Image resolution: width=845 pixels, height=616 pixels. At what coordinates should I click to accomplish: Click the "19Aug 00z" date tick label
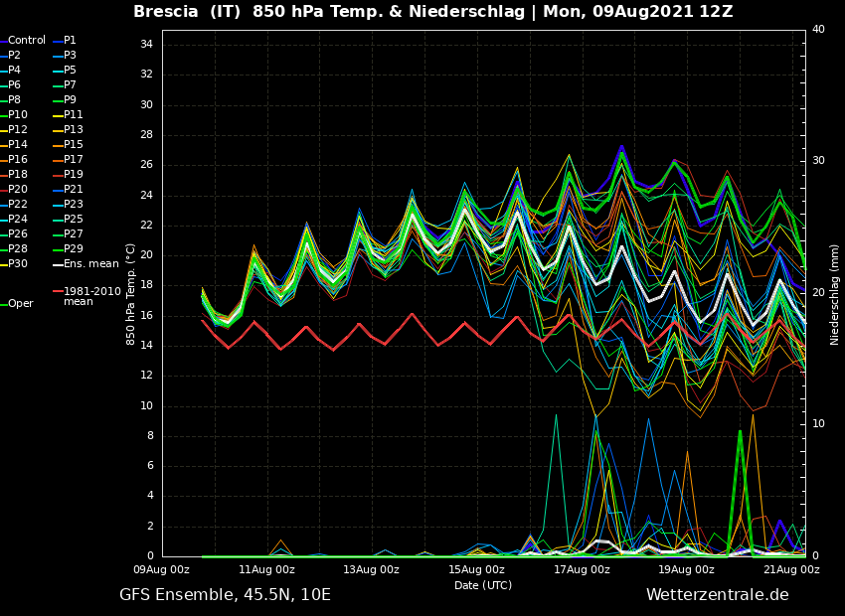coord(686,569)
